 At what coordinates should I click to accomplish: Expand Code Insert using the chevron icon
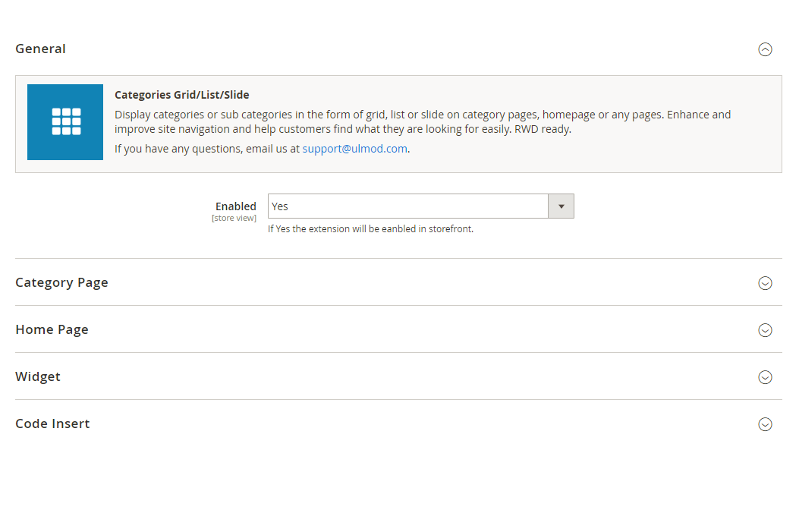point(765,424)
